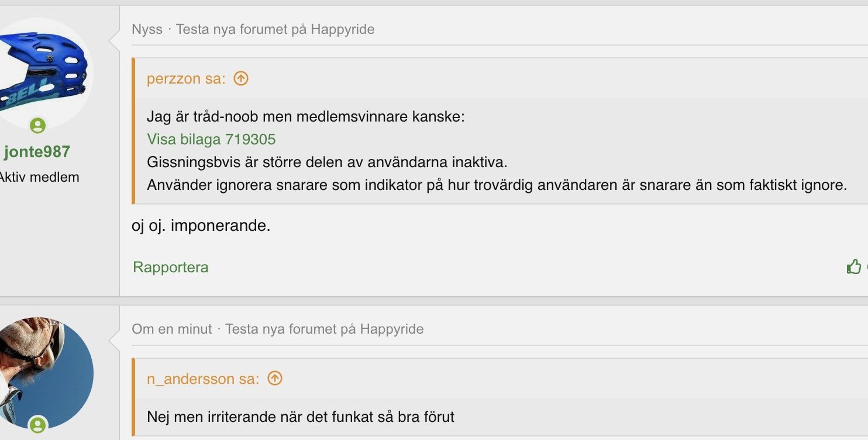This screenshot has height=440, width=868.
Task: Give a thumbs up to jonte987's reply
Action: [x=855, y=266]
